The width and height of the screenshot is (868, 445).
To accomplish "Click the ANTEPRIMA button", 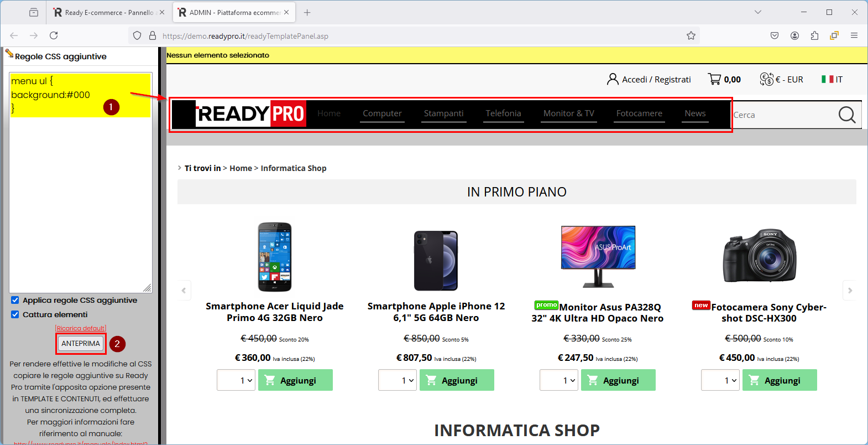I will coord(81,344).
